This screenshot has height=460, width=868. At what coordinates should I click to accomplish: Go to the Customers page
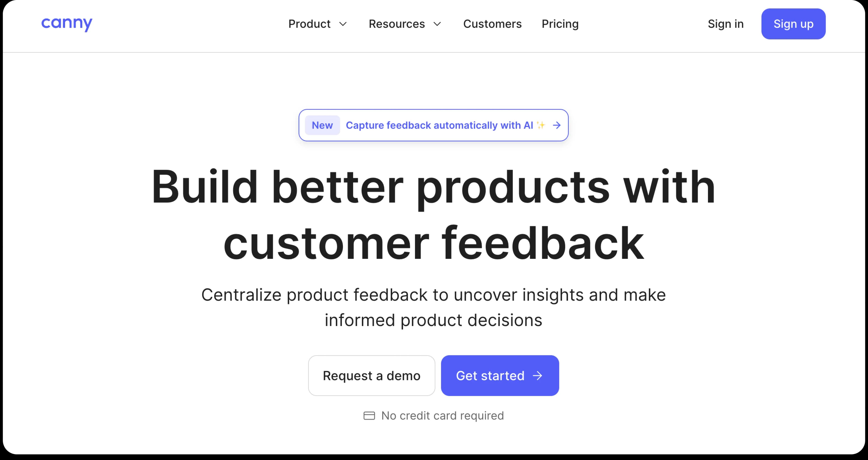pos(492,24)
